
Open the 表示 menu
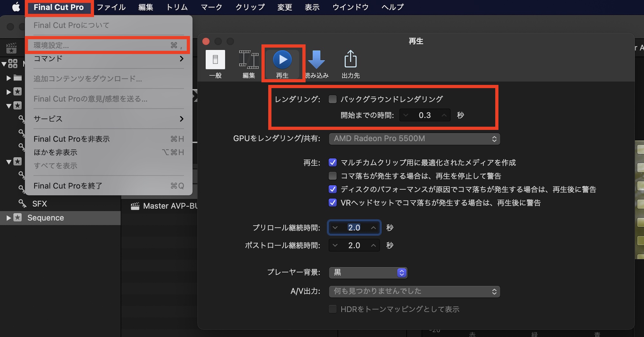point(312,7)
